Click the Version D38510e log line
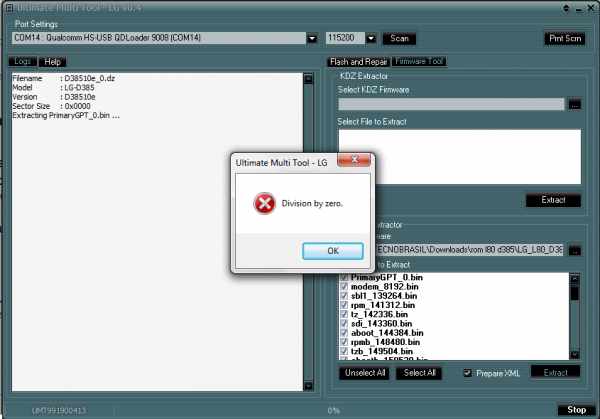The width and height of the screenshot is (600, 419). tap(54, 97)
